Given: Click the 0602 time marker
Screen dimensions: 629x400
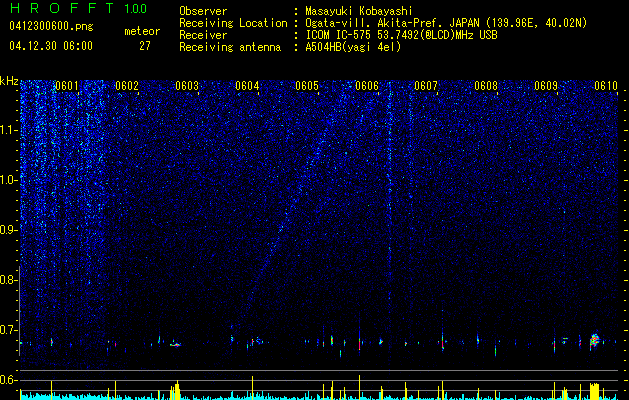Looking at the screenshot, I should [x=127, y=86].
